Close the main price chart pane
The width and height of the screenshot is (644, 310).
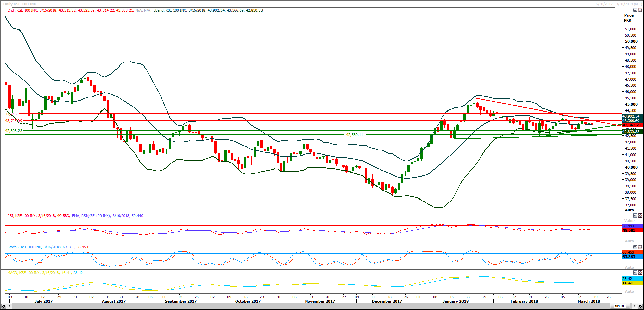[x=640, y=10]
